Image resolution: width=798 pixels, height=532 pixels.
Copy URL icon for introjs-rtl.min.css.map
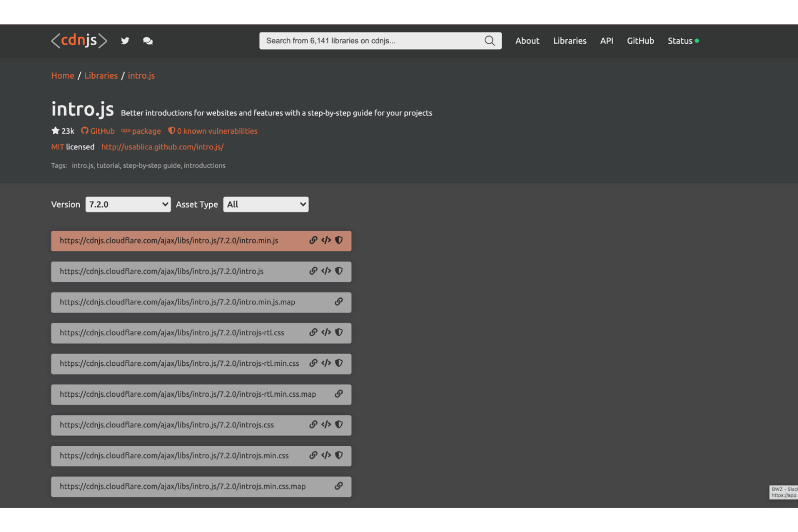tap(339, 394)
